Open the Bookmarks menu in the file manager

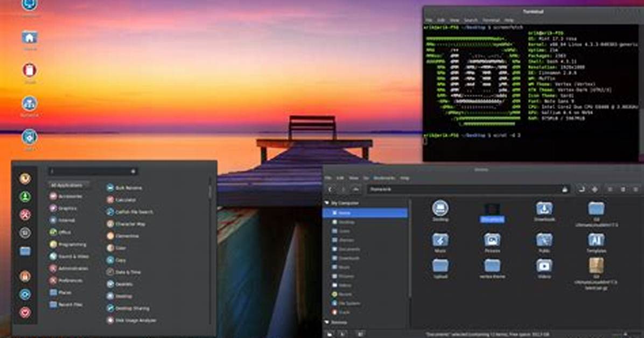384,178
